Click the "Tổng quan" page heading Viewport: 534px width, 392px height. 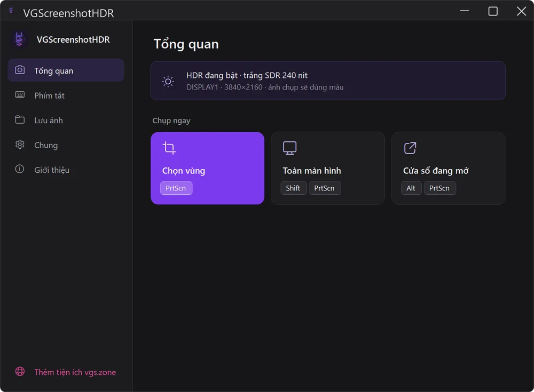click(x=186, y=44)
